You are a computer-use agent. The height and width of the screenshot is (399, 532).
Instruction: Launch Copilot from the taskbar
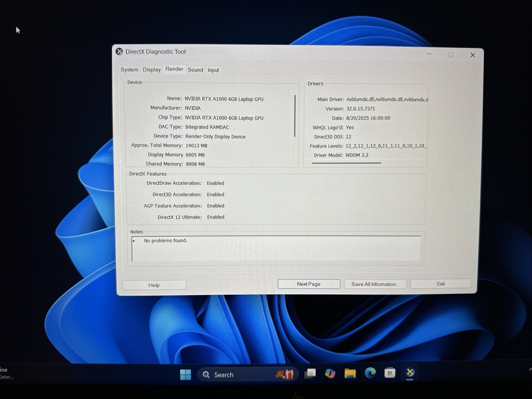point(330,374)
